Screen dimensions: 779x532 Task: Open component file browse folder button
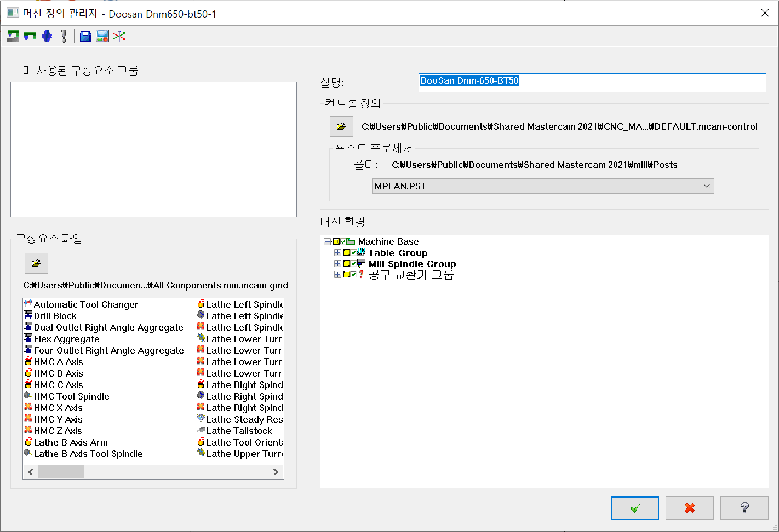click(x=36, y=263)
